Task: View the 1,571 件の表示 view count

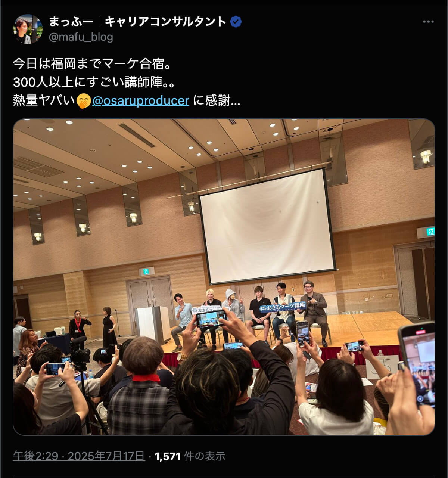Action: [190, 456]
